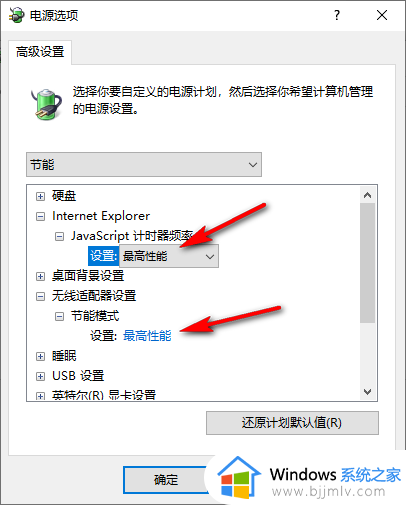Click the green battery plug icon
This screenshot has width=406, height=505.
tap(46, 104)
